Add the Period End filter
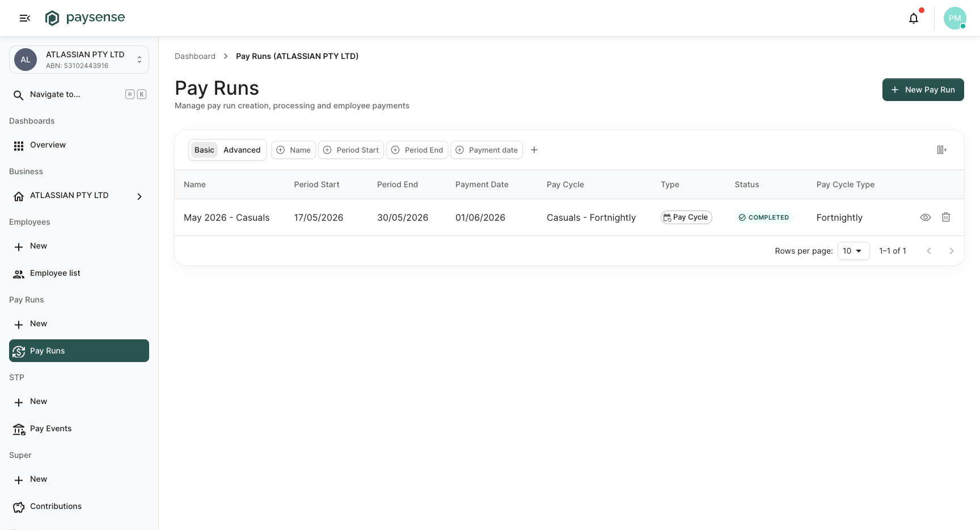 click(x=417, y=150)
